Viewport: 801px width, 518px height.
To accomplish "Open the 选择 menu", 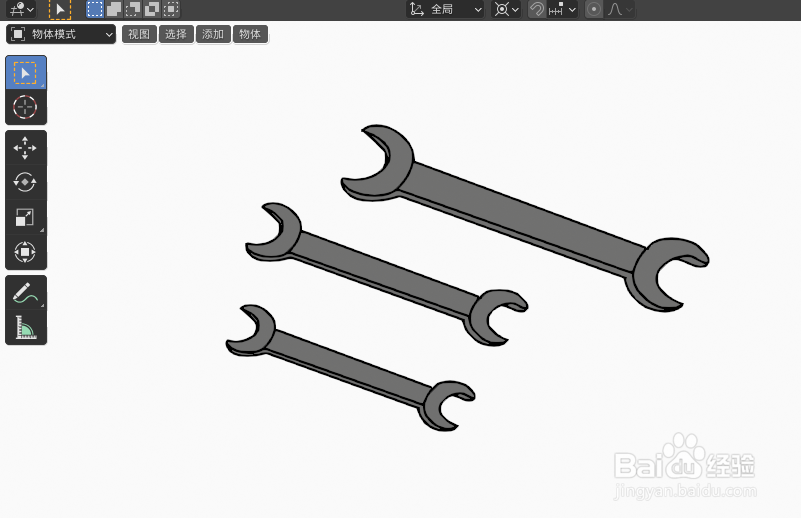I will [x=176, y=34].
